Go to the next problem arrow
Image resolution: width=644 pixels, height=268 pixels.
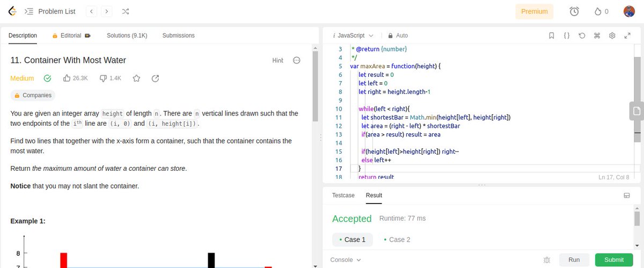click(x=107, y=11)
